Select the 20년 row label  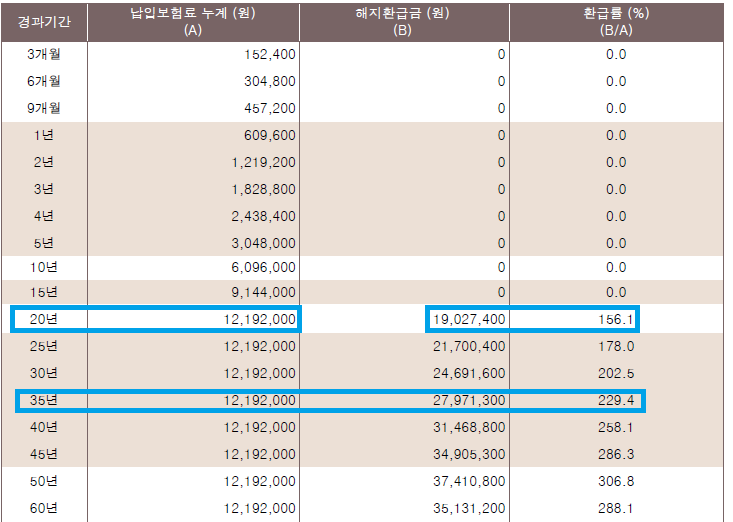click(44, 320)
